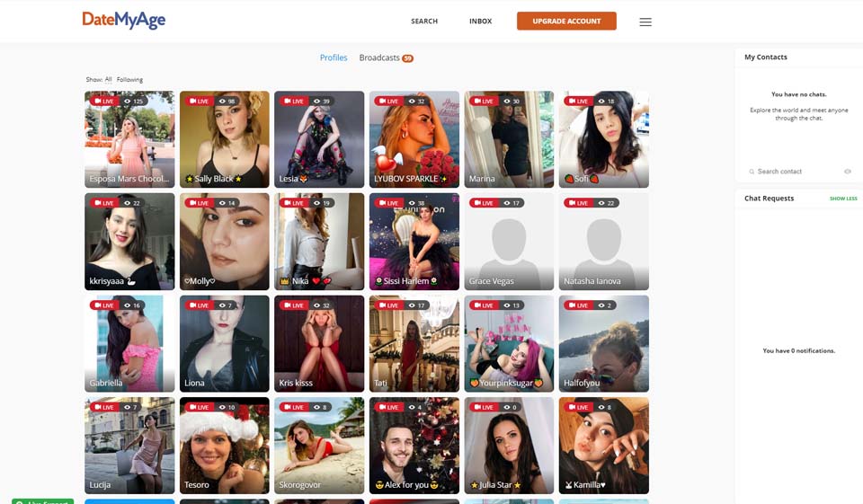Open the hamburger menu icon
Screen dimensions: 863x504
tap(645, 22)
